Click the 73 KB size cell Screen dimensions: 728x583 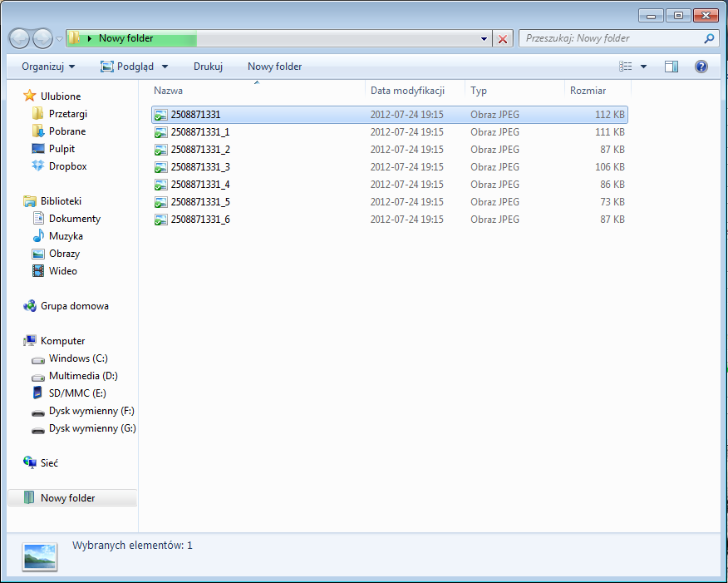612,201
